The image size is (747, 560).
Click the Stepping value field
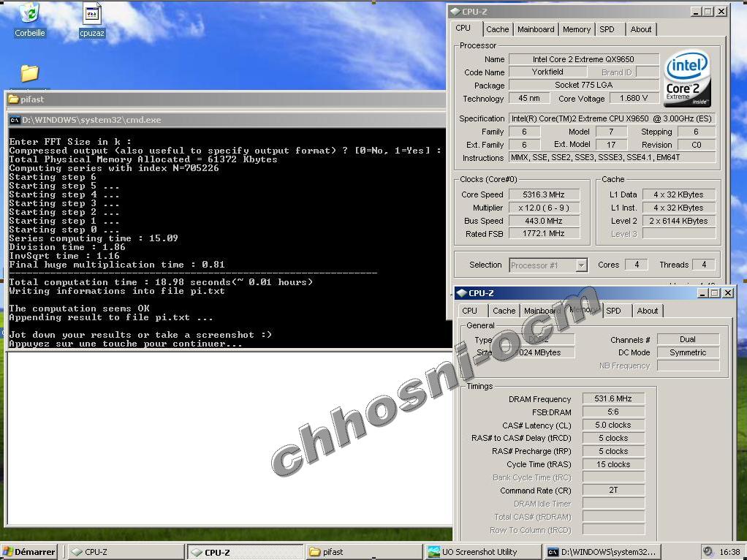tap(696, 132)
